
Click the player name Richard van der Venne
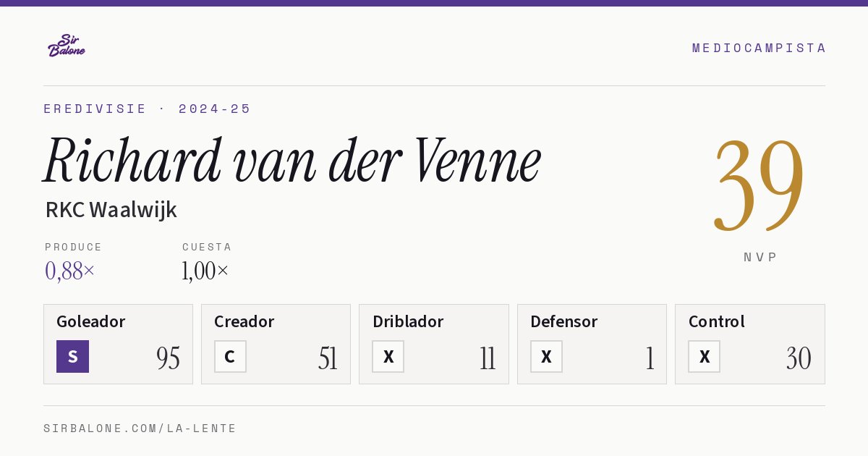click(292, 161)
